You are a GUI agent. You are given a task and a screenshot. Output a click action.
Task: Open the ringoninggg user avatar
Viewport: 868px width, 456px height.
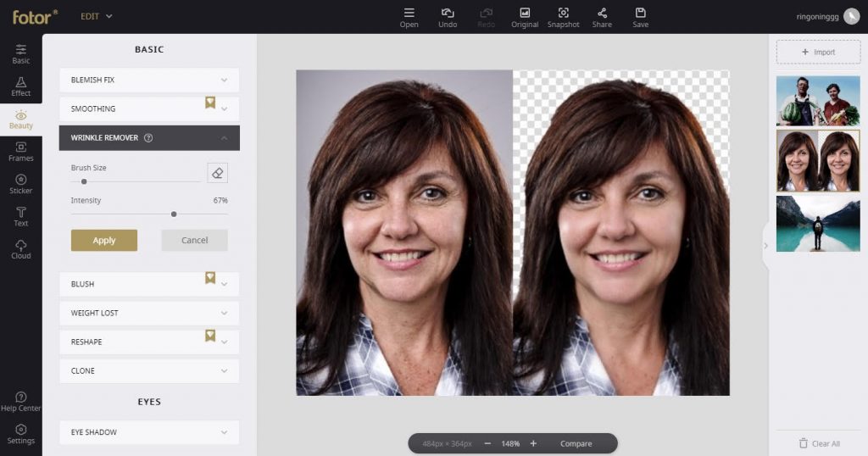pos(851,17)
